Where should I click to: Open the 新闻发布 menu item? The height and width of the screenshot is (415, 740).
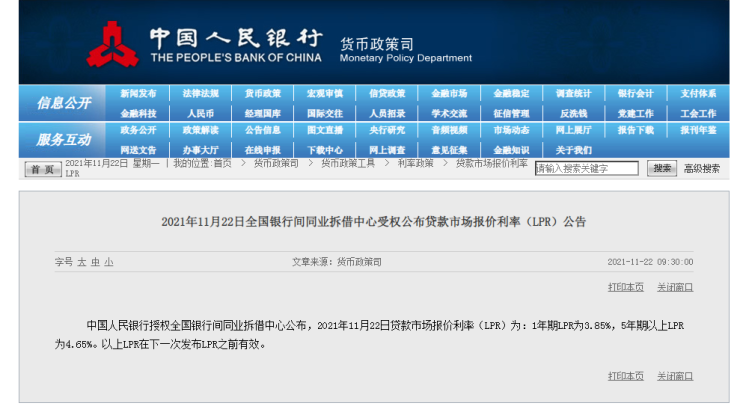pyautogui.click(x=138, y=93)
